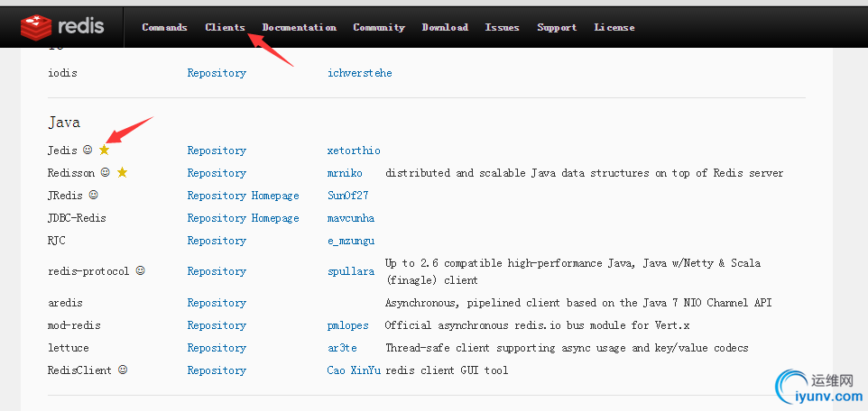Click the Redisson client name
The image size is (868, 411).
[x=71, y=173]
